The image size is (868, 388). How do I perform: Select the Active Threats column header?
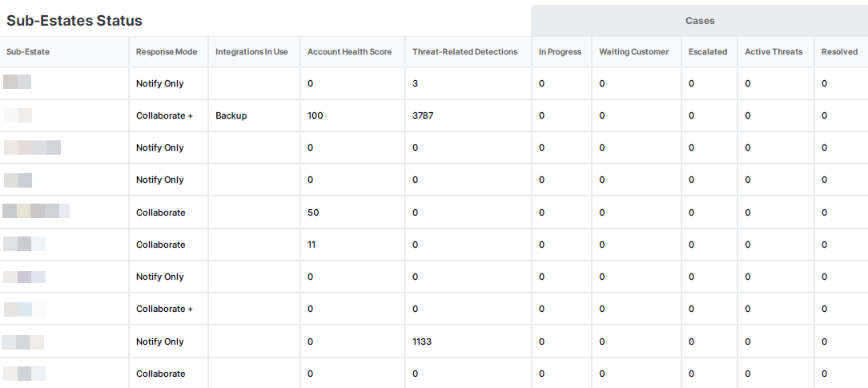point(774,52)
